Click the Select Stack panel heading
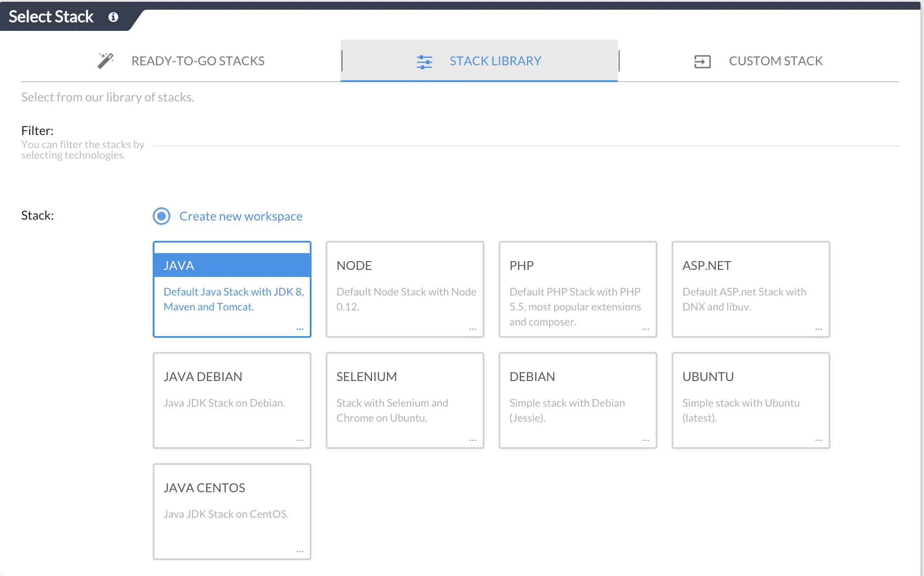 (51, 17)
